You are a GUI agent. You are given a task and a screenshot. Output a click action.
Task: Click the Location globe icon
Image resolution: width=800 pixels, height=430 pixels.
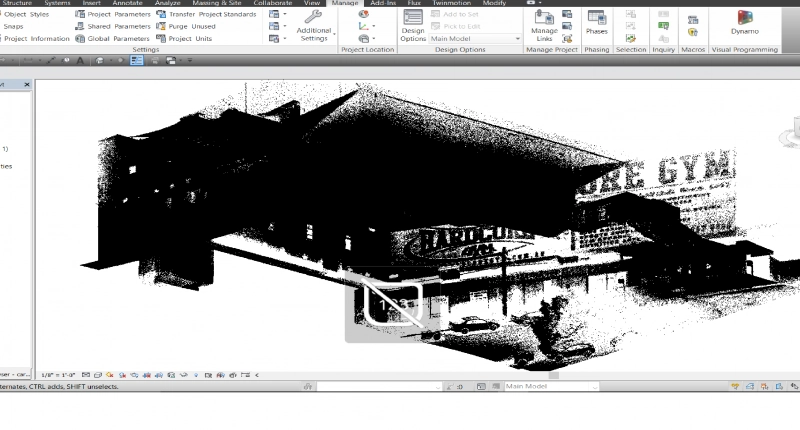[363, 14]
